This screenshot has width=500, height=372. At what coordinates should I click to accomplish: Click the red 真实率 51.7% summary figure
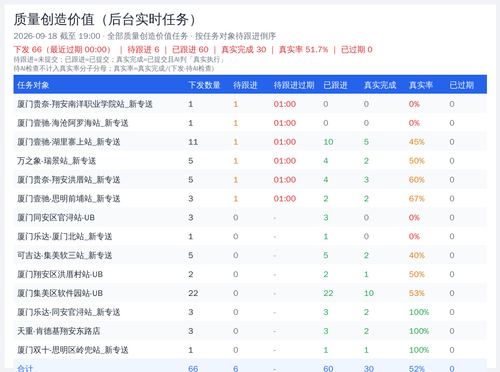(x=303, y=50)
